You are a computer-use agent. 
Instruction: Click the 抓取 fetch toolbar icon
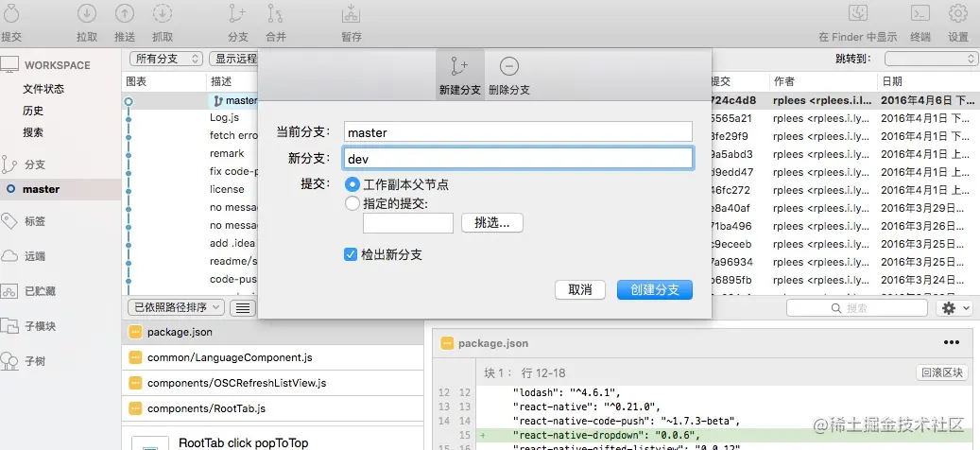click(x=163, y=14)
